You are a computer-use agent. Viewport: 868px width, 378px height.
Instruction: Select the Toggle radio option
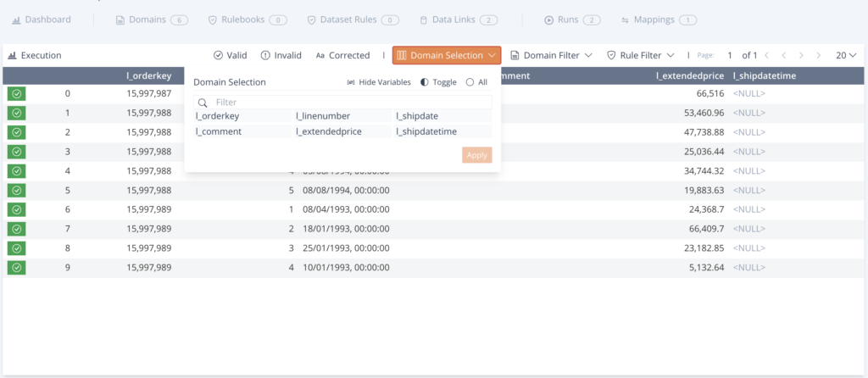click(439, 82)
